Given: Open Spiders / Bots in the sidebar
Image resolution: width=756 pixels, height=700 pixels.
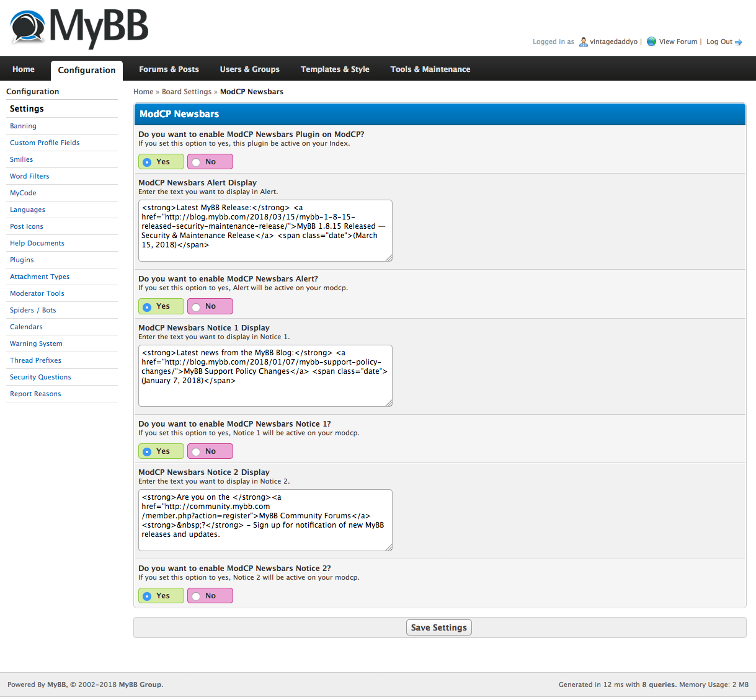Looking at the screenshot, I should (33, 310).
